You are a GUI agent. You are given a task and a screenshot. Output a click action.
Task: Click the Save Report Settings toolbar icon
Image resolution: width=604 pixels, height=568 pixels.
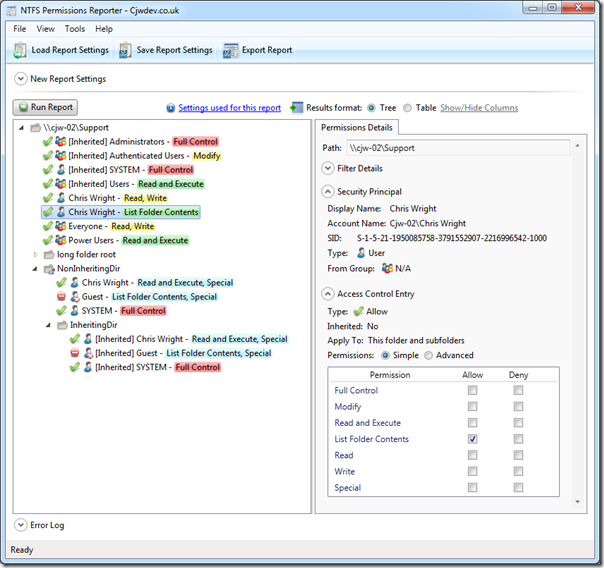[125, 50]
